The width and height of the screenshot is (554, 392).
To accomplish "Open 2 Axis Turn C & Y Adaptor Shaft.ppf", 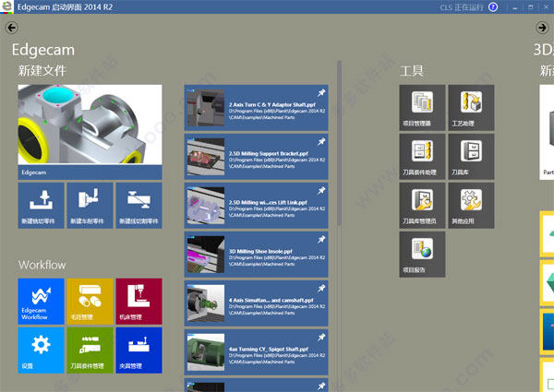I will coord(256,108).
